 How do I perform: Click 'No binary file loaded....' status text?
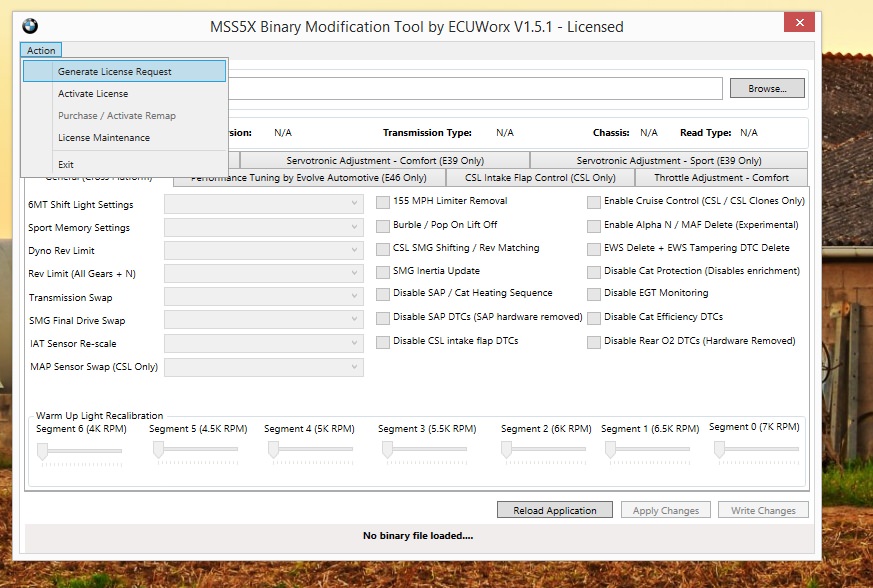tap(418, 536)
